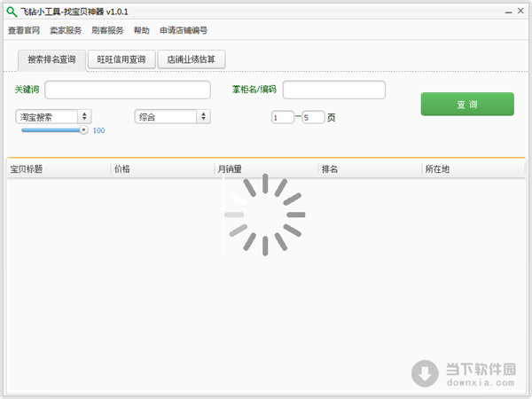Open the 申请店铺编号 menu

click(x=184, y=30)
